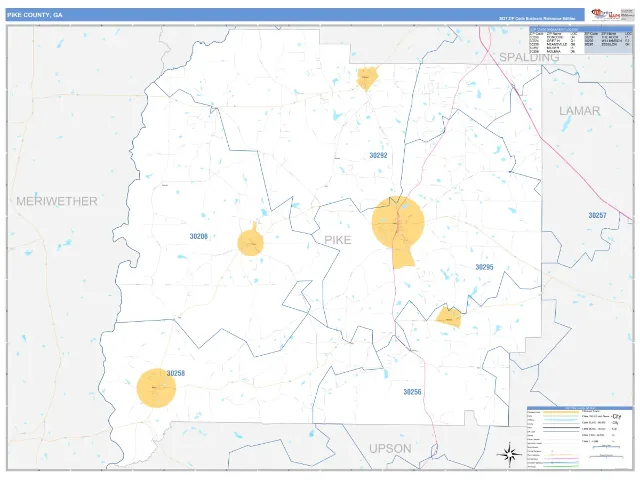Click the 30206 ZIP code label

tap(199, 236)
